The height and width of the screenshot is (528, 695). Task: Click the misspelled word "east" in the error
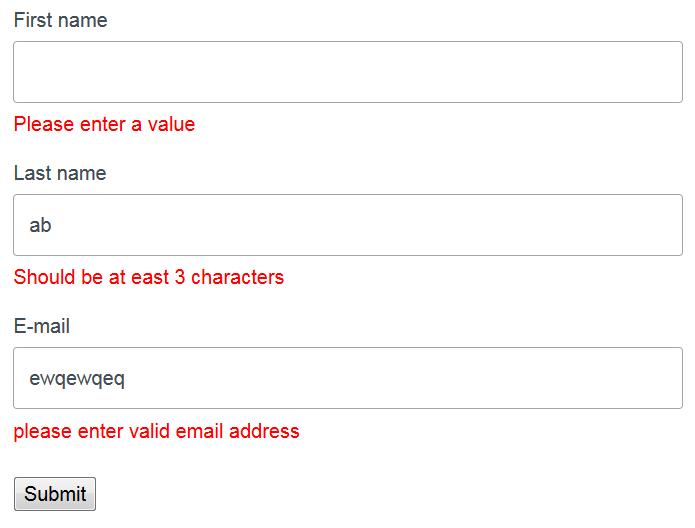point(150,277)
